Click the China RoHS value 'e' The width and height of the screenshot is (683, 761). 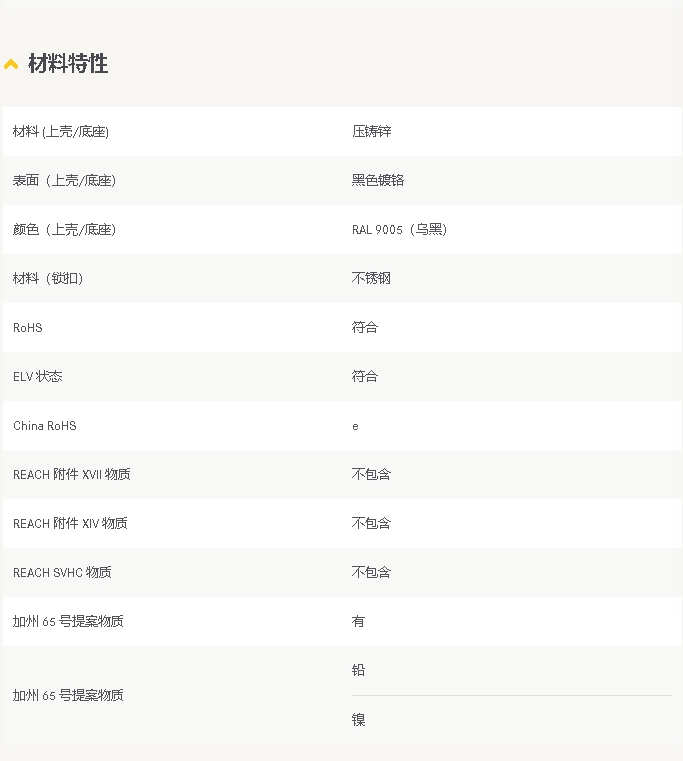tap(355, 426)
